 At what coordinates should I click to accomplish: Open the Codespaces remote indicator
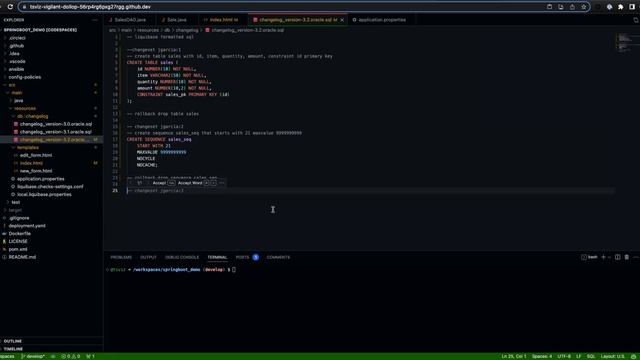click(7, 356)
